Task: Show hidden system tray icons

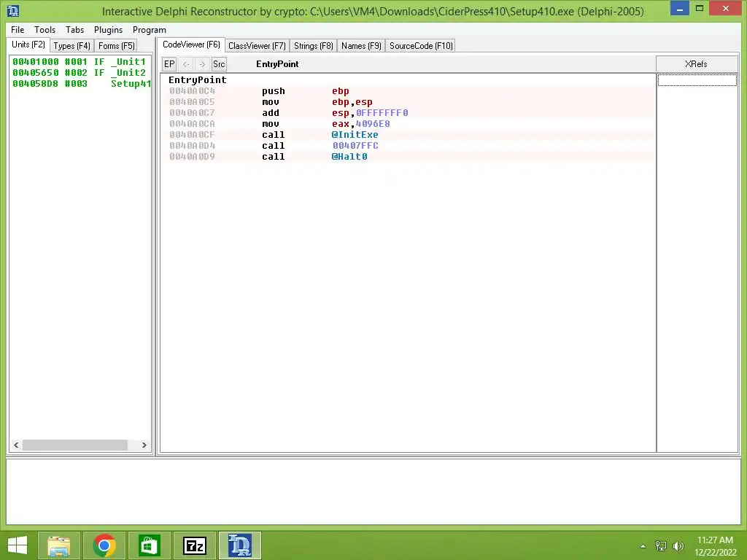Action: [643, 546]
